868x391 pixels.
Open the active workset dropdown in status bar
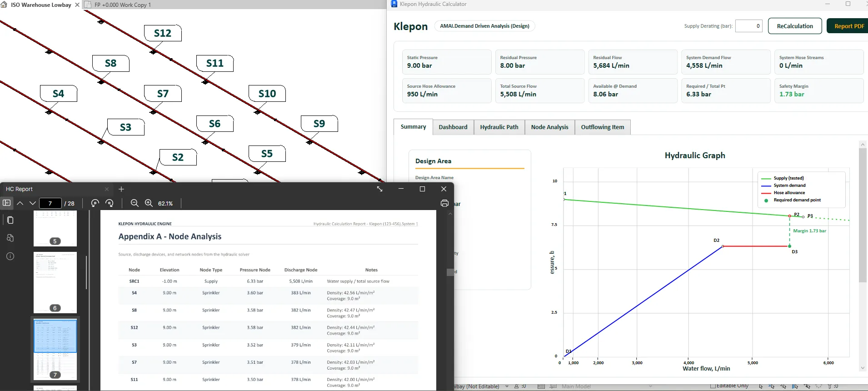[507, 386]
